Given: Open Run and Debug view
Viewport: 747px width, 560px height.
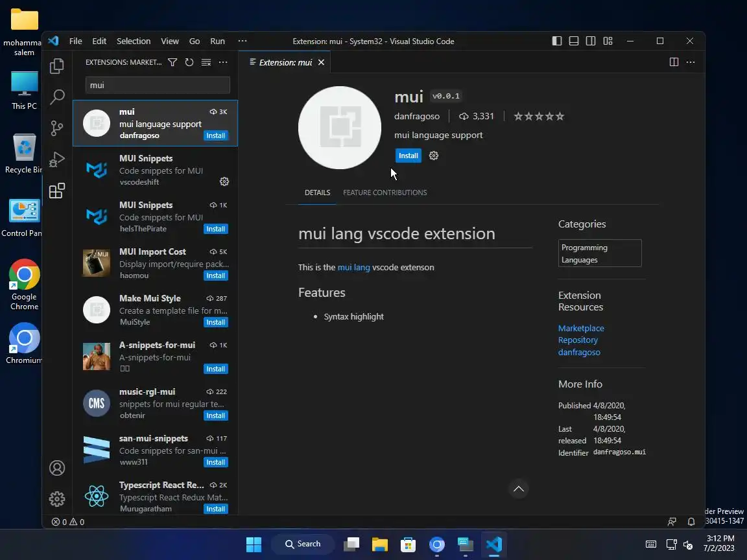Looking at the screenshot, I should coord(56,159).
